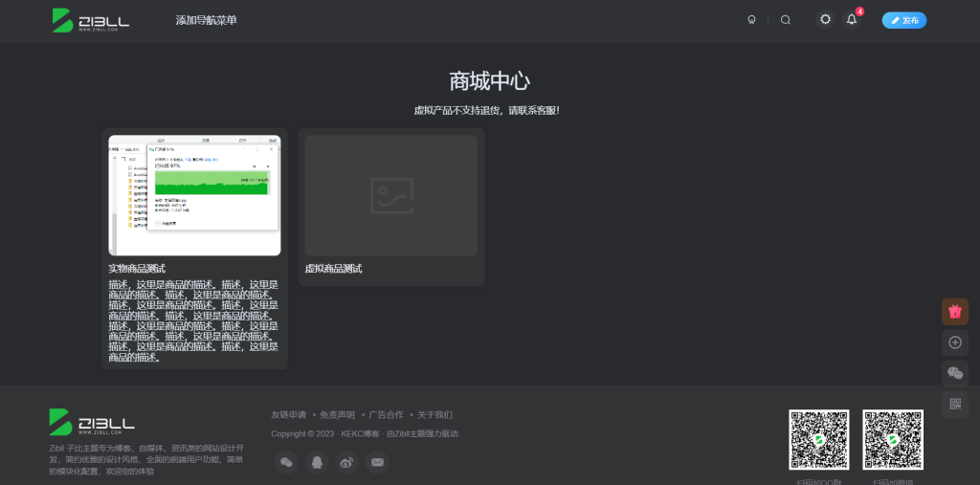The height and width of the screenshot is (485, 980).
Task: Click the 实物商品测试 product title
Action: tap(137, 269)
